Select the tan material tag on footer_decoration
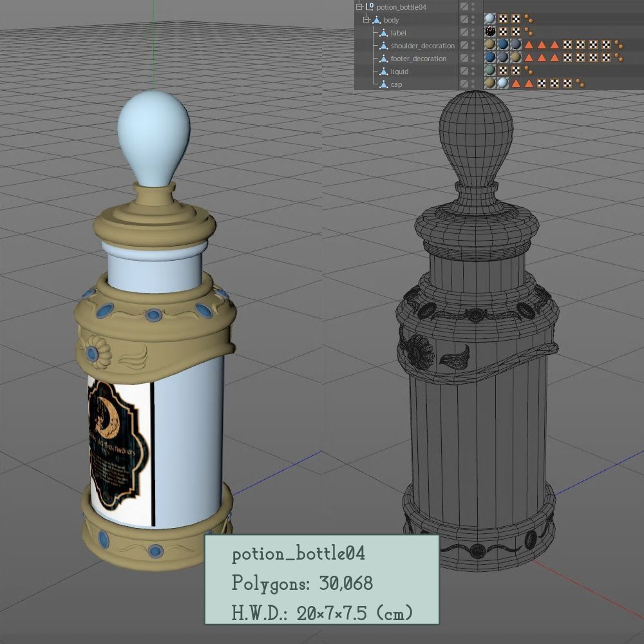The width and height of the screenshot is (644, 644). (515, 57)
